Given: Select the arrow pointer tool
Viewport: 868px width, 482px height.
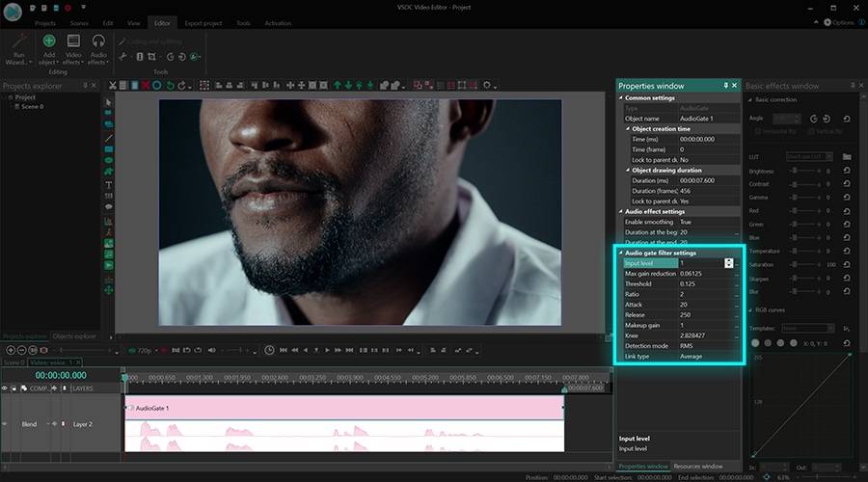Looking at the screenshot, I should tap(108, 102).
